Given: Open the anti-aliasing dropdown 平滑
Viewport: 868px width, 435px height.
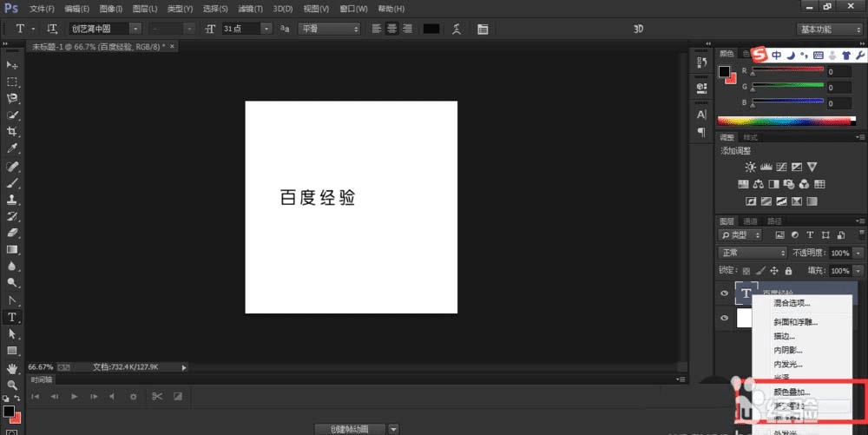Looking at the screenshot, I should [x=329, y=29].
